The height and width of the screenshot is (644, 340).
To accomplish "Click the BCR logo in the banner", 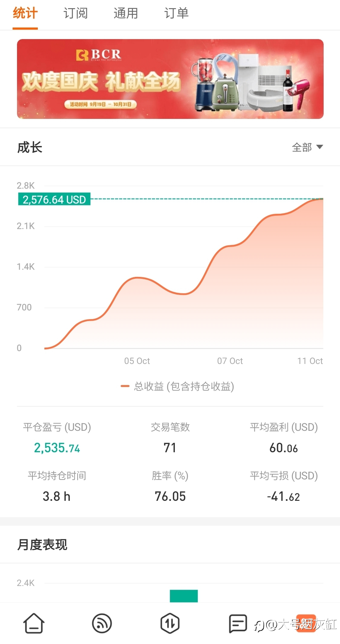I will (x=99, y=55).
